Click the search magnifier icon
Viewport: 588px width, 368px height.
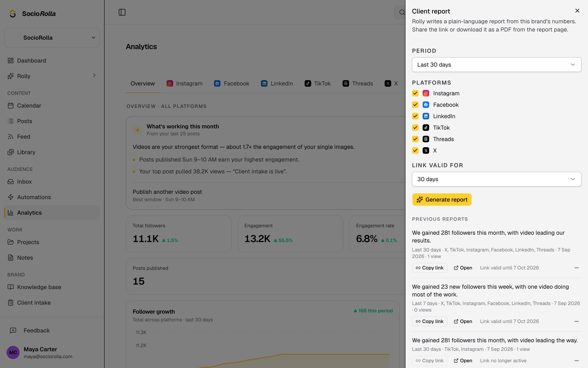[402, 12]
